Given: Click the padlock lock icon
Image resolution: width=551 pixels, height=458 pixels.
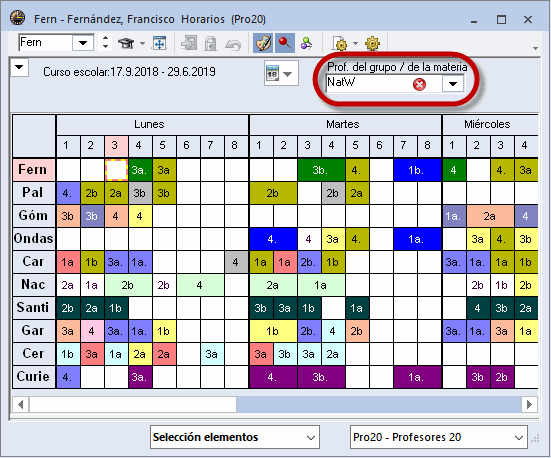Looking at the screenshot, I should coord(210,44).
